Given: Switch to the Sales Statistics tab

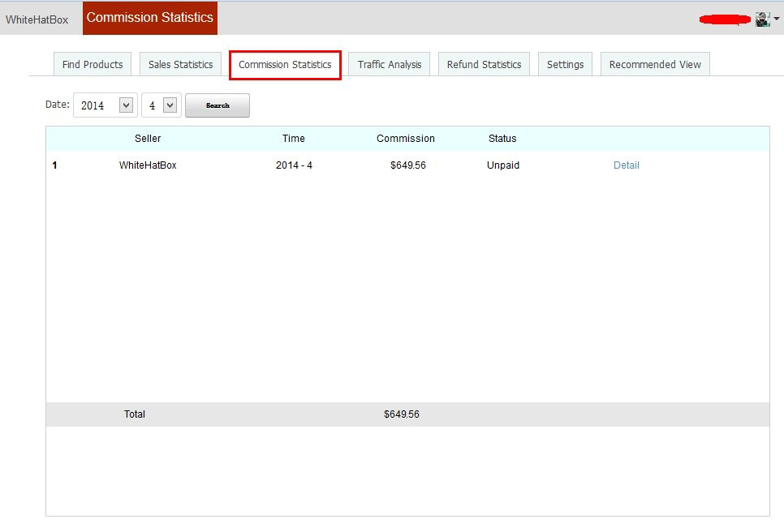Looking at the screenshot, I should click(180, 65).
